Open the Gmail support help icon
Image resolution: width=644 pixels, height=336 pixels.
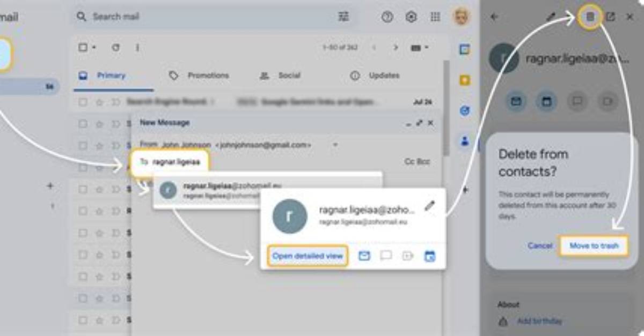[x=387, y=17]
